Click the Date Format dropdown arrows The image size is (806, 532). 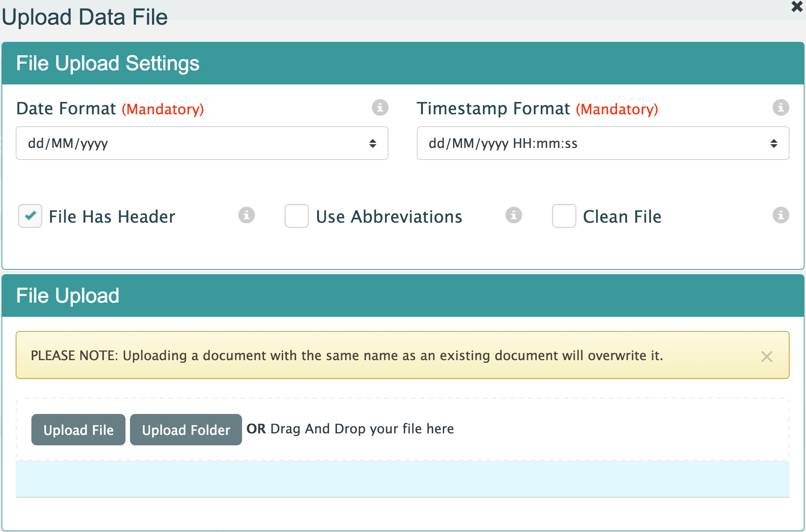[372, 143]
